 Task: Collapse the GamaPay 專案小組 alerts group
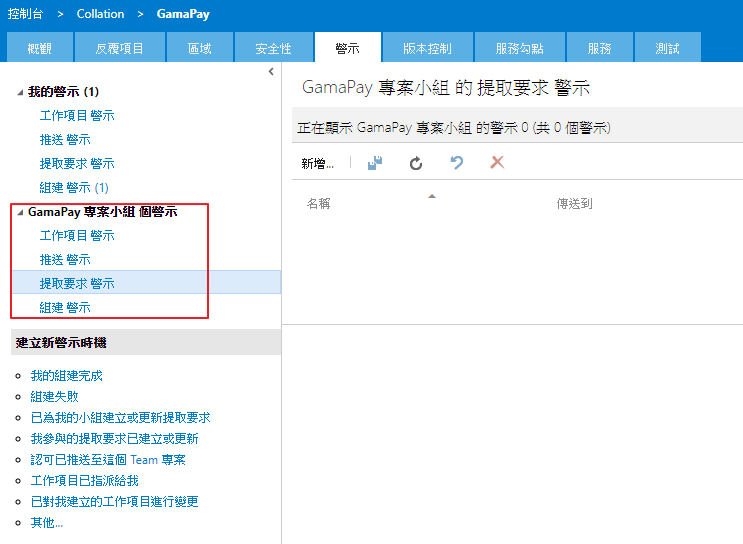tap(20, 212)
